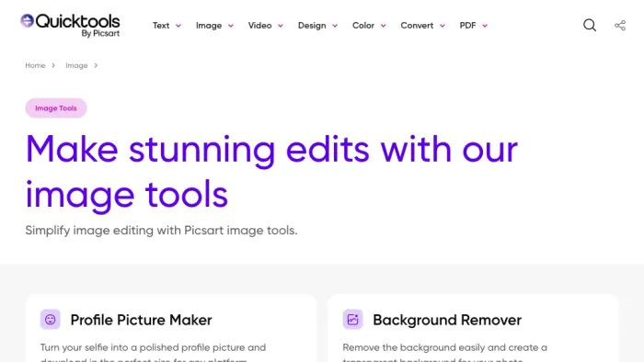Click the Quicktools by Picsart logo

click(70, 26)
